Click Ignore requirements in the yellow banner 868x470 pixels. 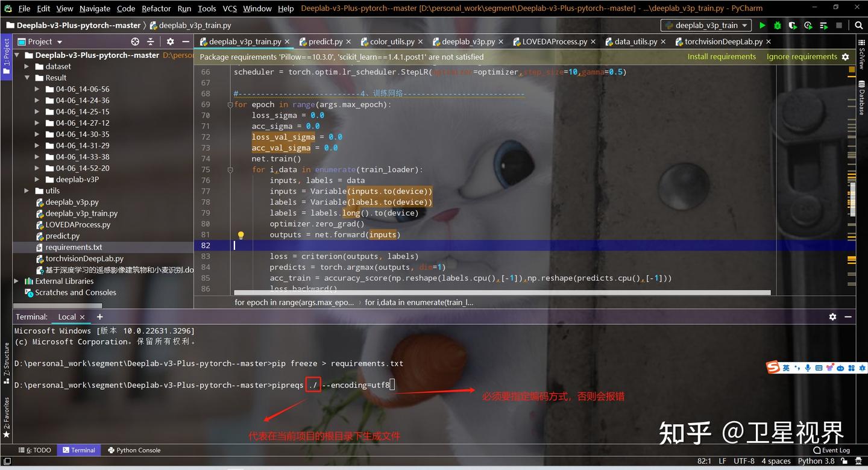click(802, 56)
